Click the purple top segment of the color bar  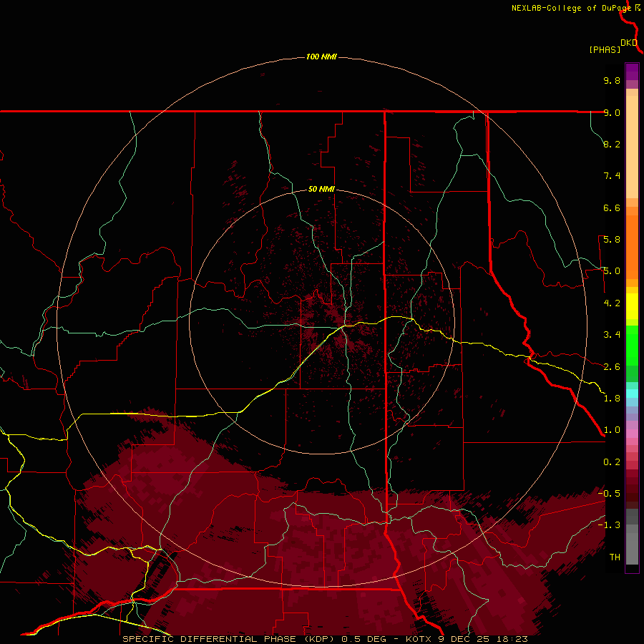coord(632,72)
